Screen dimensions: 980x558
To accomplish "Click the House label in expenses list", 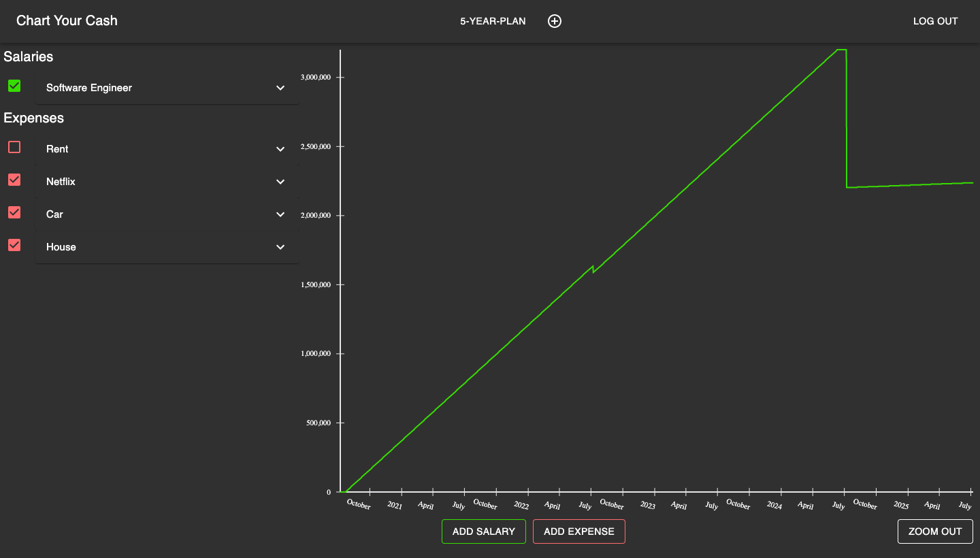I will [61, 247].
